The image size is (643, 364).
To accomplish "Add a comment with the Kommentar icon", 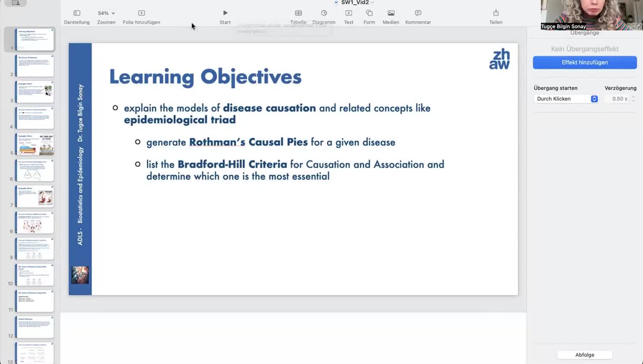I will [x=418, y=13].
